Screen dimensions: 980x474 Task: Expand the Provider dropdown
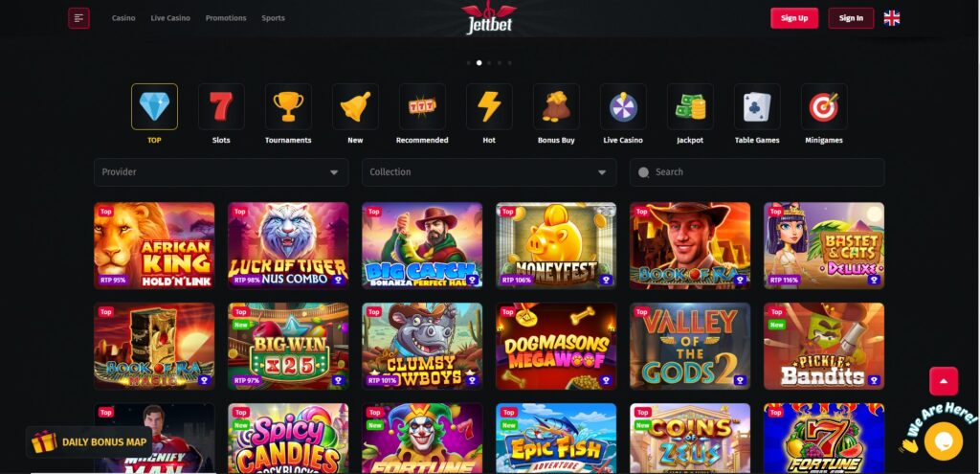(221, 172)
